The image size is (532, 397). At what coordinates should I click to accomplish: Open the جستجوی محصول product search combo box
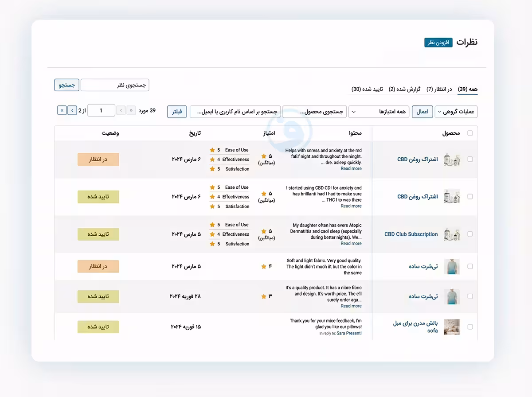tap(314, 112)
